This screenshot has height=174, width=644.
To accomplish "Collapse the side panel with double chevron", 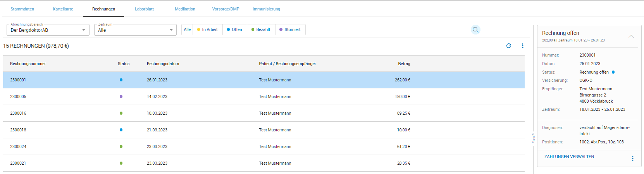I will tap(533, 138).
